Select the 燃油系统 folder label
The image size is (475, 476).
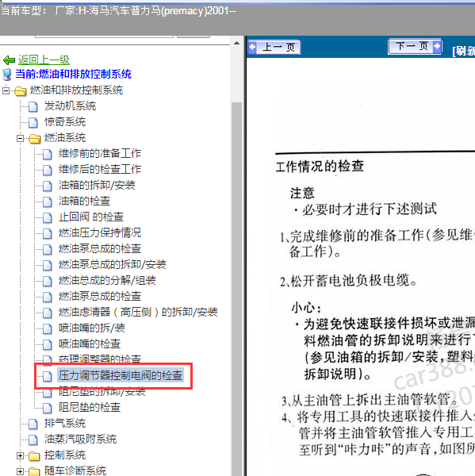click(65, 137)
